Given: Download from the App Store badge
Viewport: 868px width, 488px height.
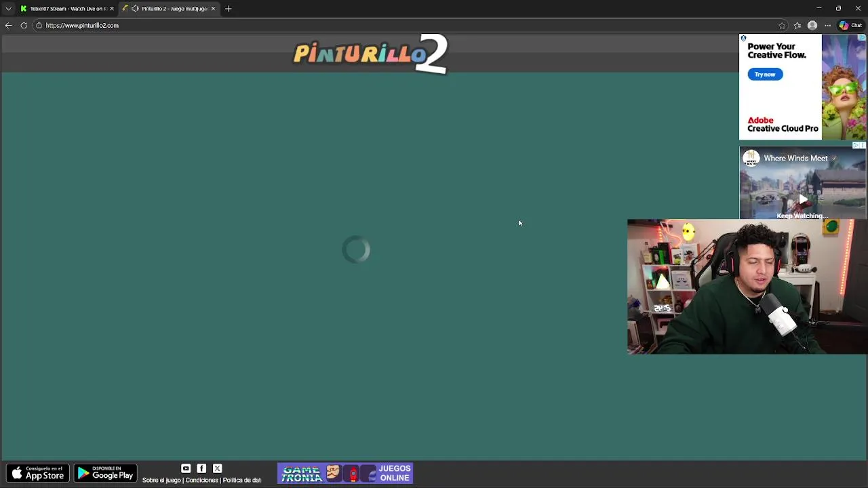Looking at the screenshot, I should [38, 472].
